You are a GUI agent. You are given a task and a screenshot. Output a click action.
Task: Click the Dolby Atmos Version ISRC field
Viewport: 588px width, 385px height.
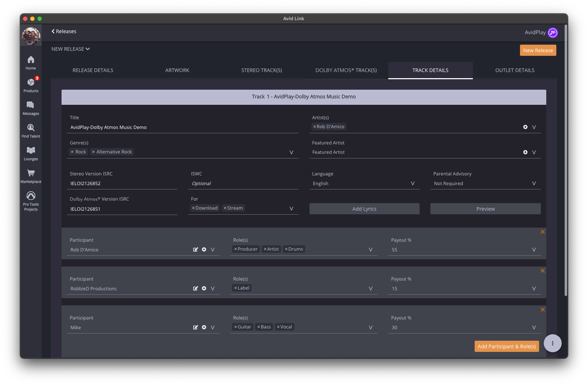[x=122, y=209]
